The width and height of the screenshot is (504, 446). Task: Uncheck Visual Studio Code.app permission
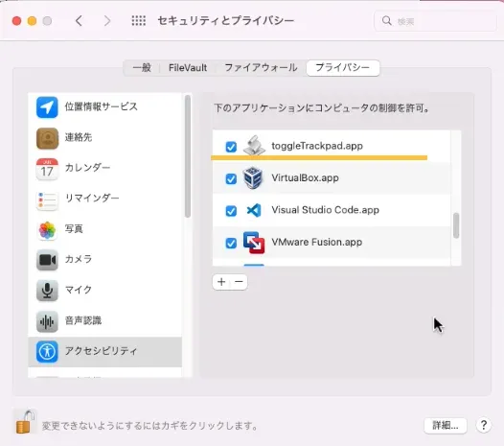231,211
